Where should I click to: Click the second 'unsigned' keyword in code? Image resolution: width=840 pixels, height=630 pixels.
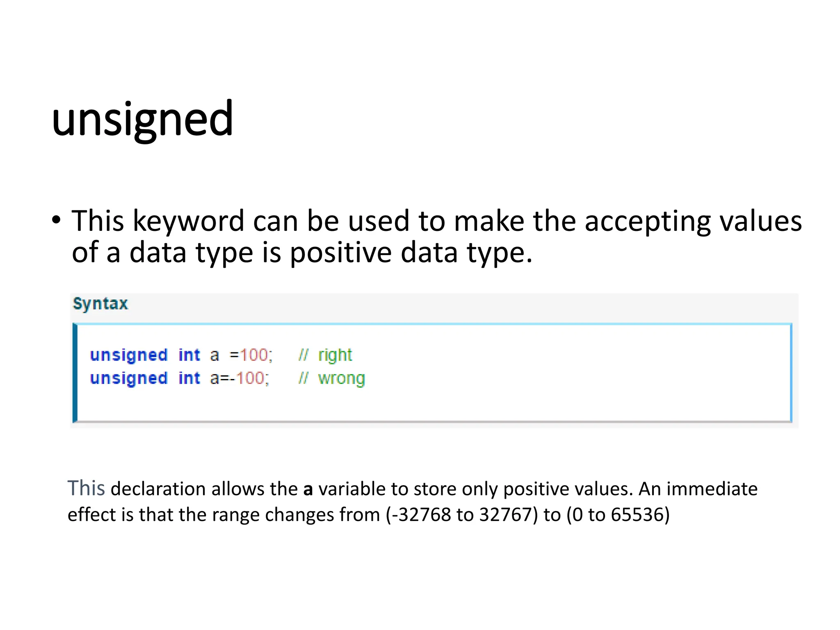(x=129, y=379)
